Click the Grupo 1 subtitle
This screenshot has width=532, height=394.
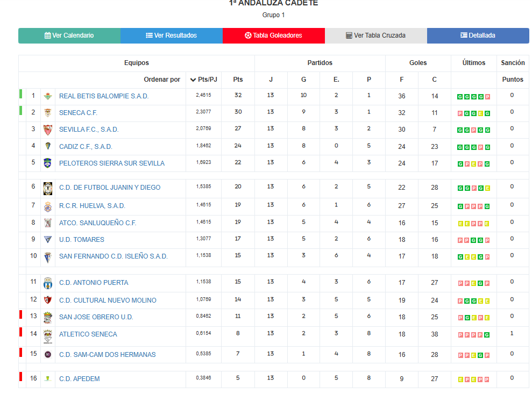tap(273, 15)
